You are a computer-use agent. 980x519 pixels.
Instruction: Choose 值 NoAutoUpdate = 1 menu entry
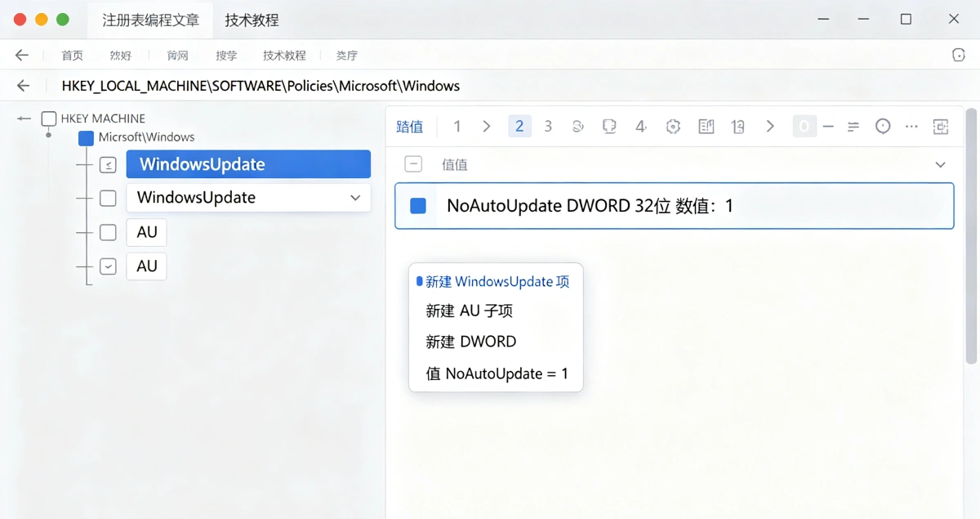pyautogui.click(x=496, y=374)
